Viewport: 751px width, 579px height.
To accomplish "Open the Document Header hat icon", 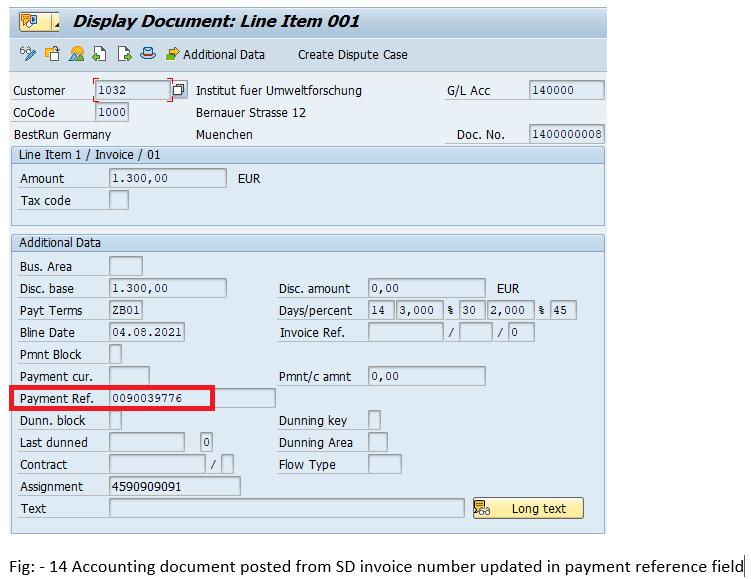I will pos(148,53).
